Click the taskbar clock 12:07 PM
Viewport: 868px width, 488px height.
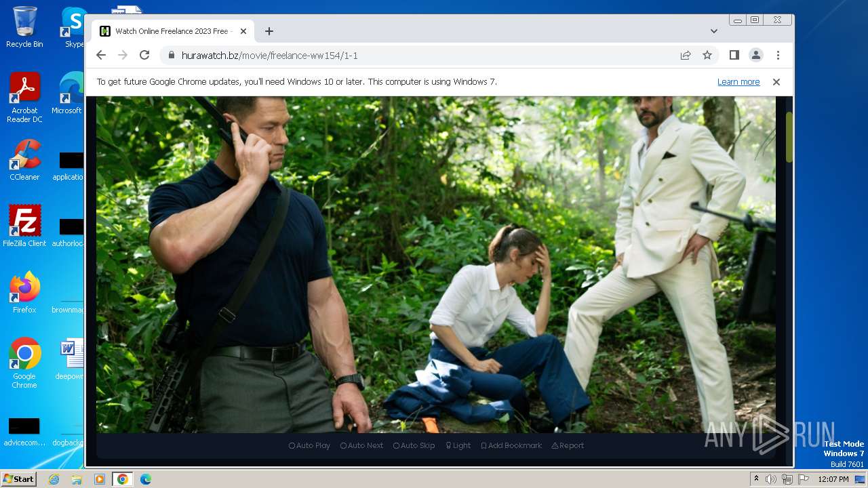point(833,479)
